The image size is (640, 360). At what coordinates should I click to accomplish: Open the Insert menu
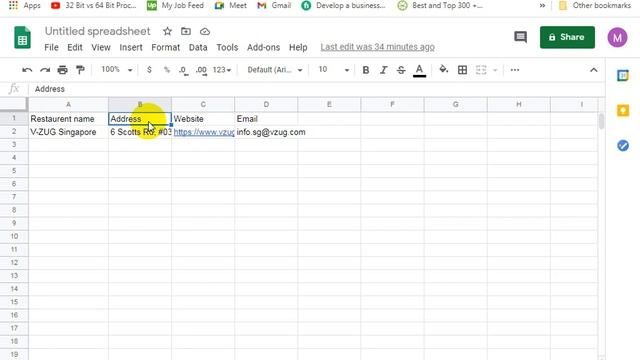click(131, 47)
